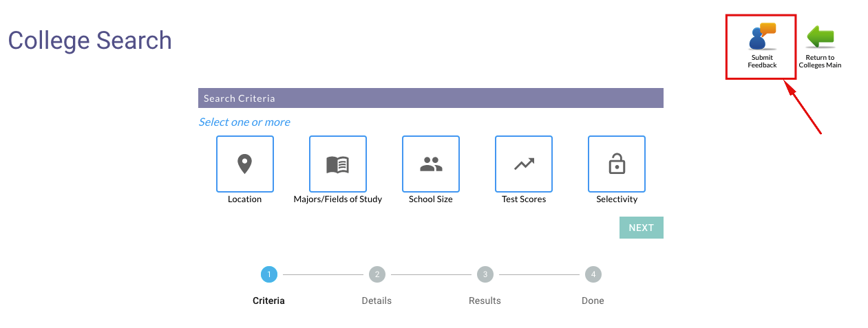The image size is (868, 328).
Task: Click the Submit Feedback person icon
Action: pyautogui.click(x=762, y=36)
